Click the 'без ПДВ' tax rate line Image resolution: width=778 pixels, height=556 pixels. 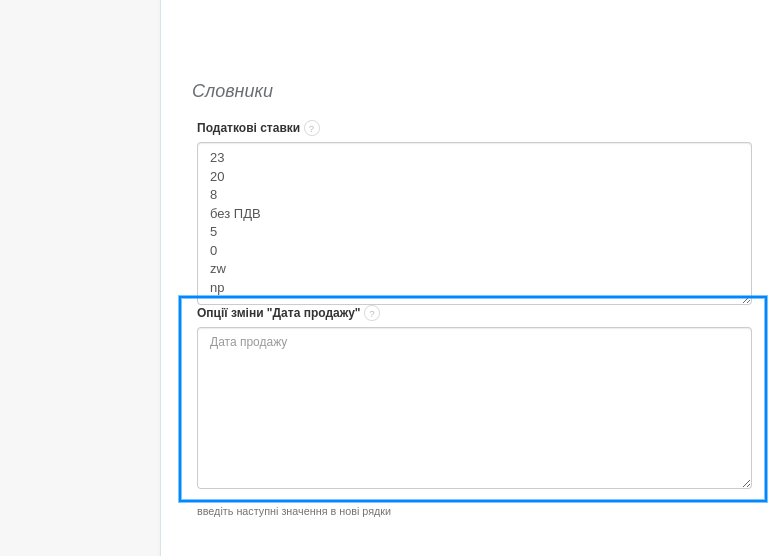[x=235, y=214]
